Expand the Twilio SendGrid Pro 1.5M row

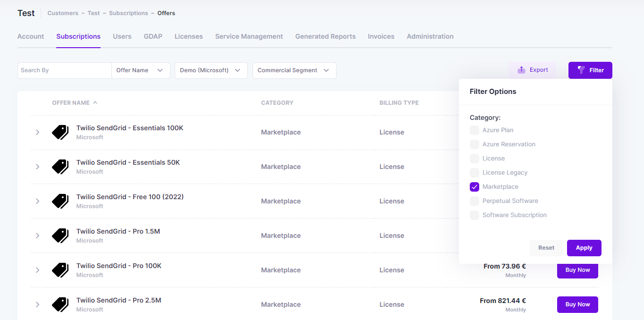point(37,236)
